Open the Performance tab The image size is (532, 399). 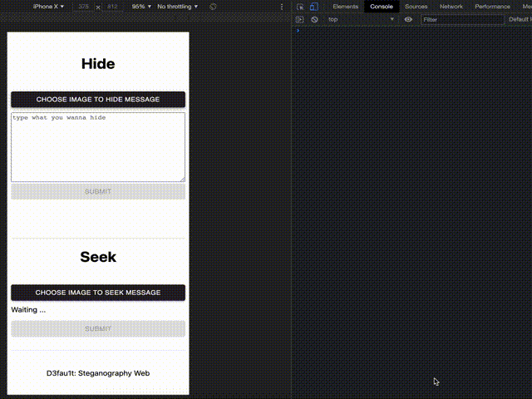[x=492, y=7]
